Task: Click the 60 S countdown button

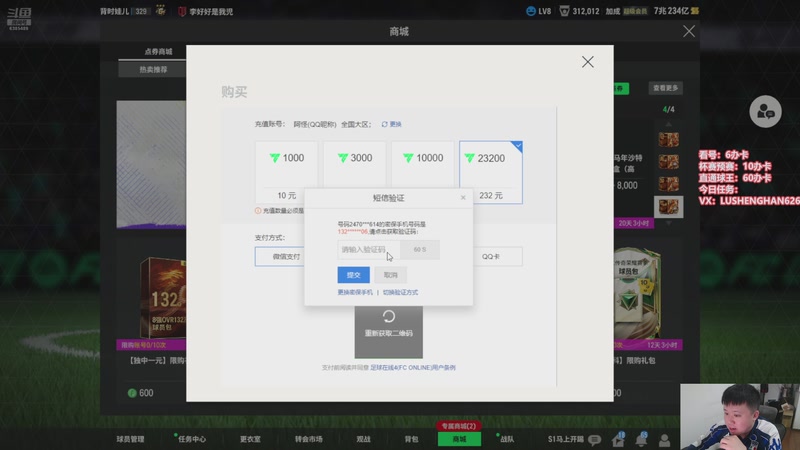Action: click(x=419, y=249)
